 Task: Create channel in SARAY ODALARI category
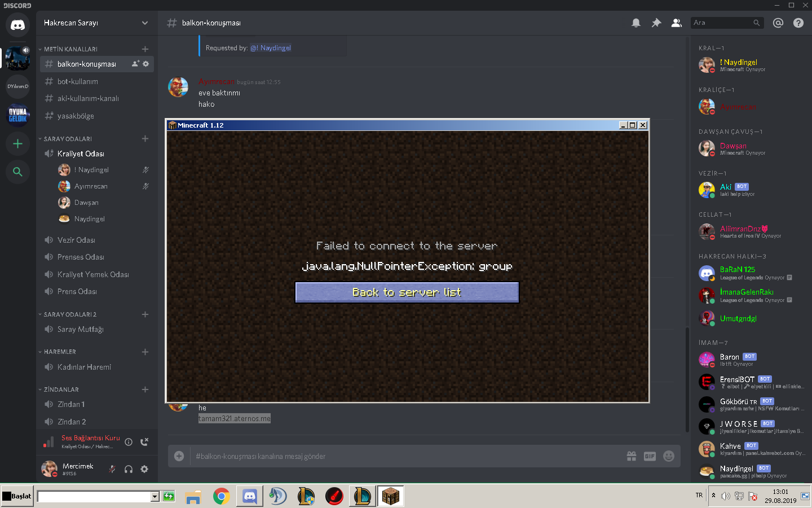[x=145, y=139]
